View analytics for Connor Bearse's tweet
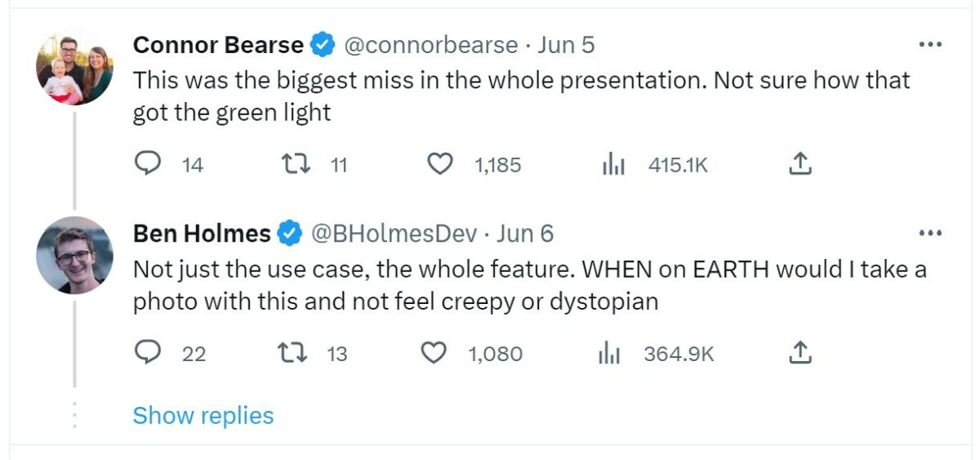This screenshot has height=460, width=980. tap(612, 164)
